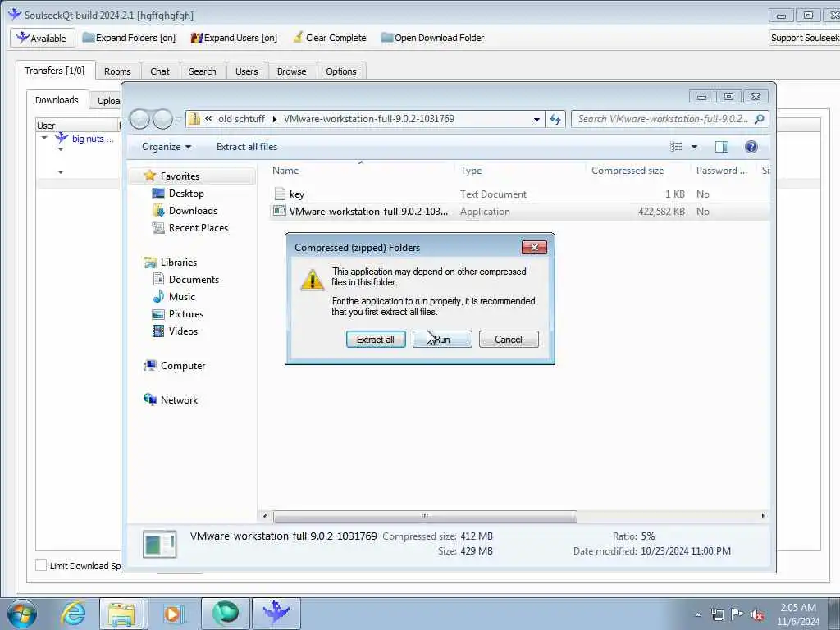Switch to Soulseek Browse tab
The image size is (840, 630).
[291, 71]
